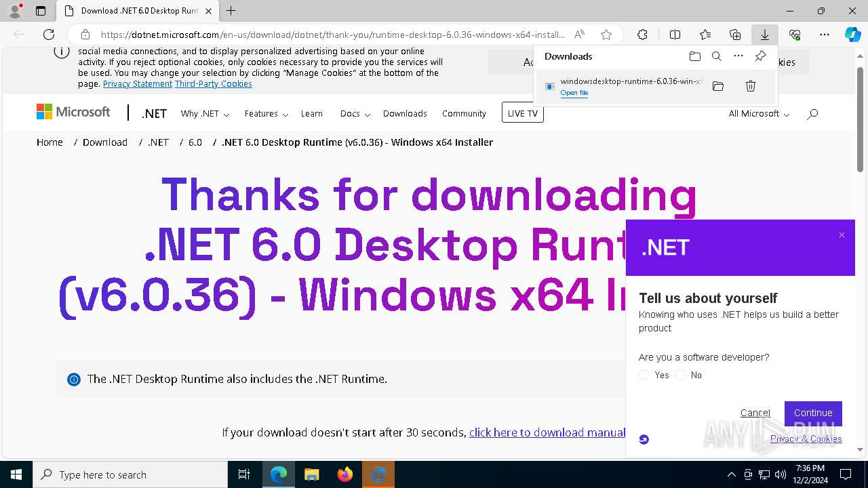Close the Download .NET 6.0 tab

[208, 11]
